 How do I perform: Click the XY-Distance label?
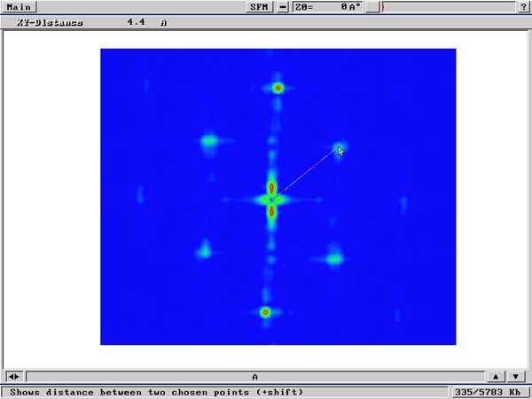(x=51, y=22)
